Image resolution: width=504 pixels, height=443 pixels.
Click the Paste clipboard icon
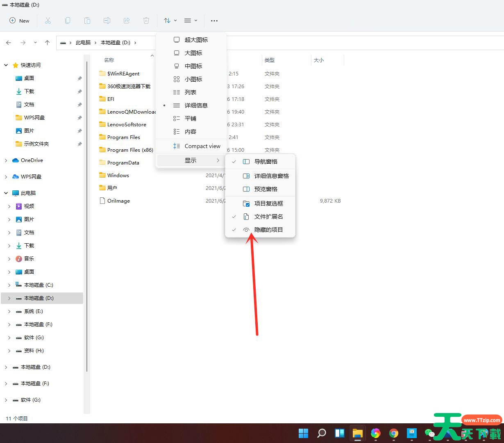[87, 21]
